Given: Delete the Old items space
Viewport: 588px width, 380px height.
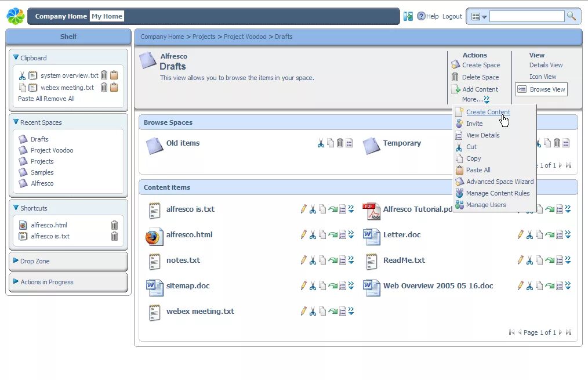Looking at the screenshot, I should click(x=340, y=143).
